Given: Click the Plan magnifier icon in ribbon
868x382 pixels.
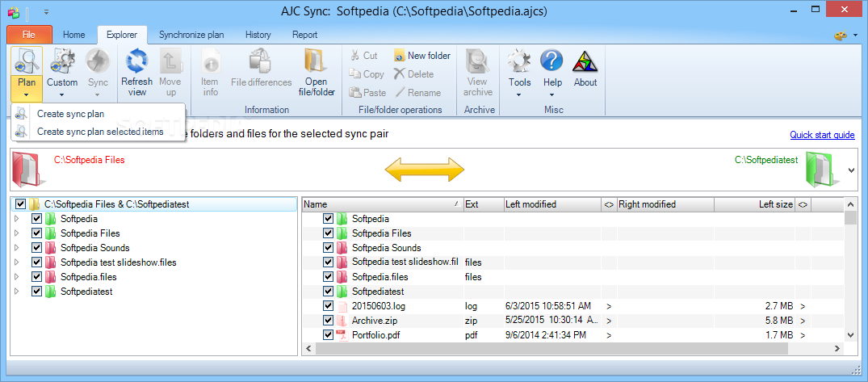Looking at the screenshot, I should [27, 61].
